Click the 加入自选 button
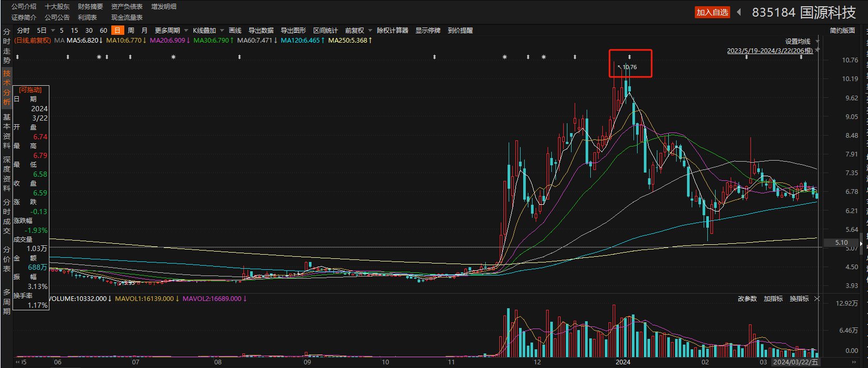This screenshot has width=868, height=368. point(712,12)
